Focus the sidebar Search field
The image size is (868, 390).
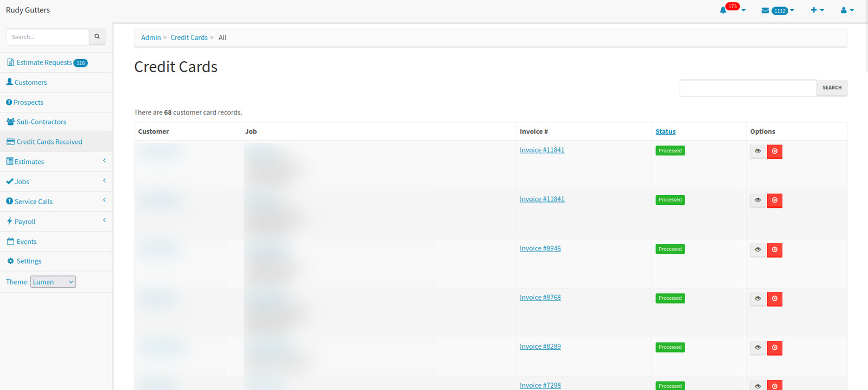click(x=47, y=37)
